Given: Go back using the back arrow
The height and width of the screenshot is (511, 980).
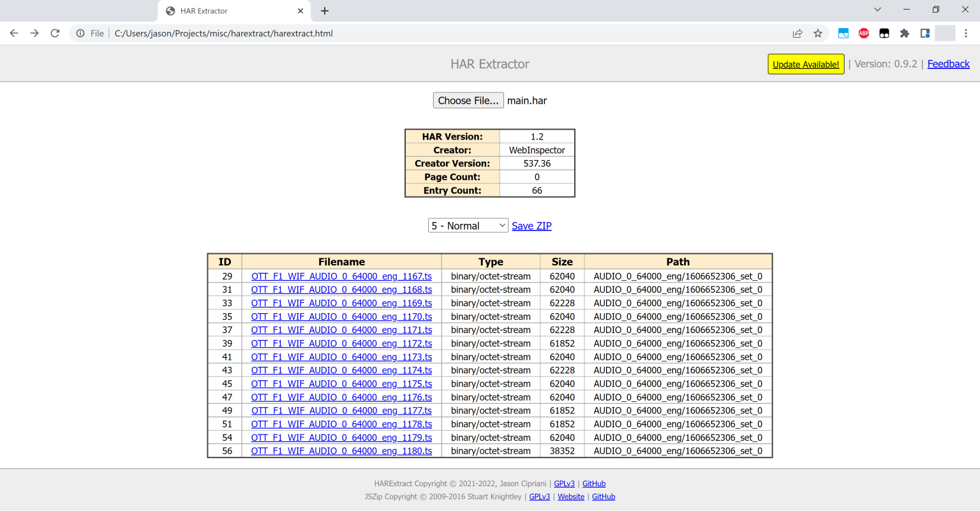Looking at the screenshot, I should [14, 33].
